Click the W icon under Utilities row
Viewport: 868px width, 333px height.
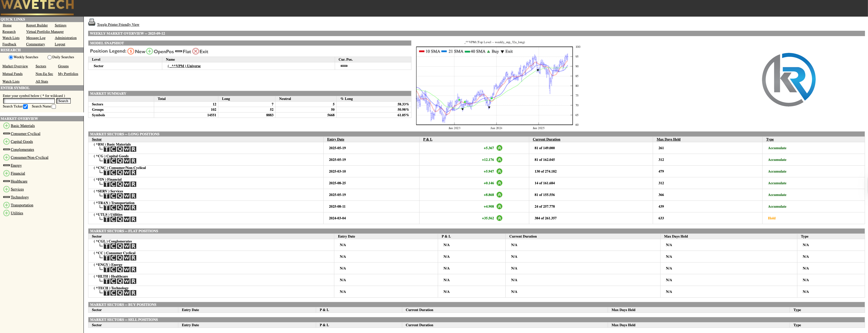[127, 219]
